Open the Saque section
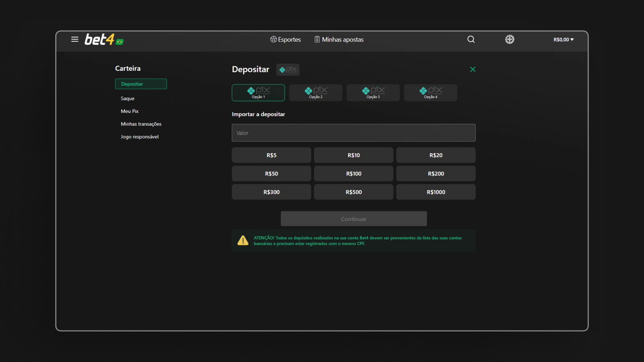Viewport: 644px width, 362px height. [127, 98]
